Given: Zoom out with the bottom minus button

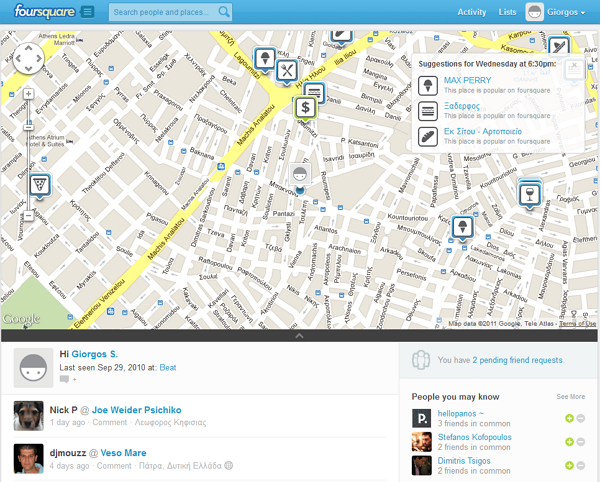Looking at the screenshot, I should point(29,215).
